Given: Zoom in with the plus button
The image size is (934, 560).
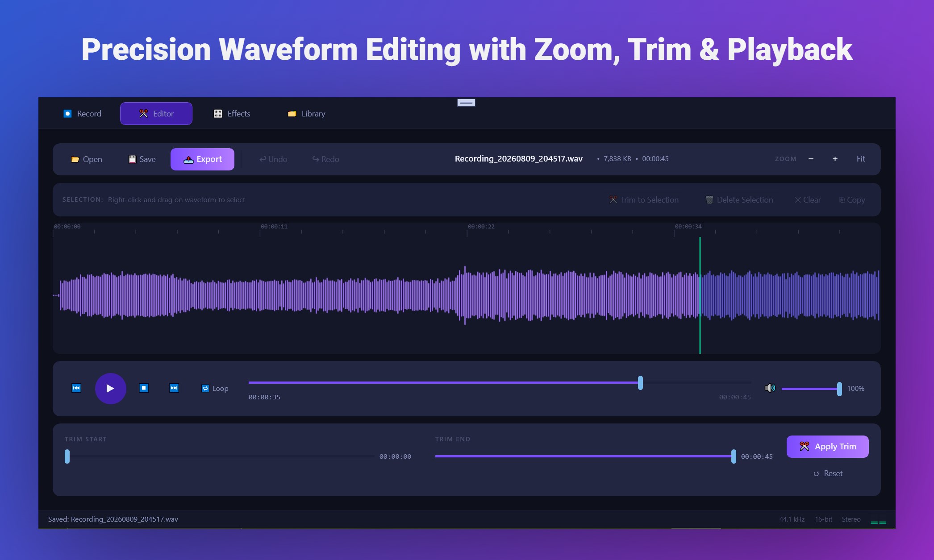Looking at the screenshot, I should click(x=835, y=159).
